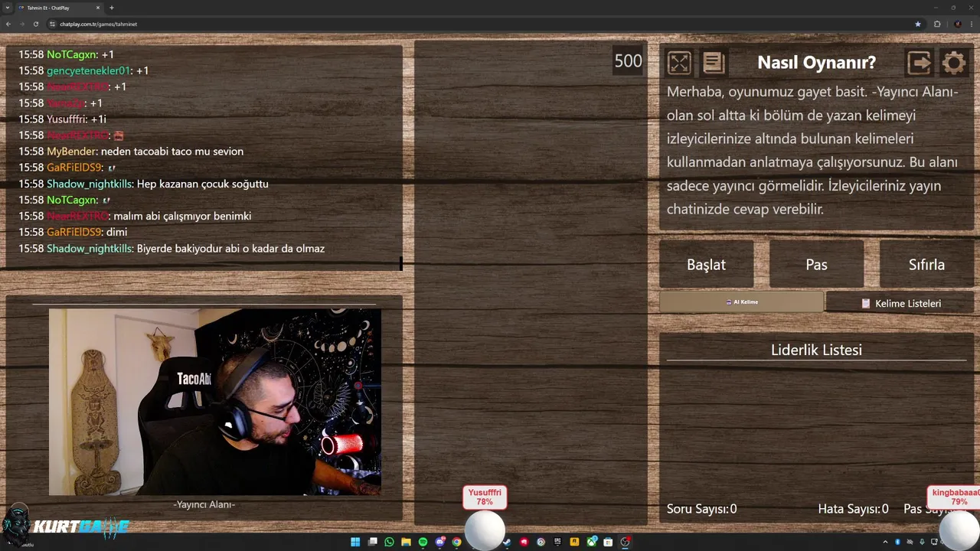Click the 500 score counter
980x551 pixels.
tap(628, 61)
